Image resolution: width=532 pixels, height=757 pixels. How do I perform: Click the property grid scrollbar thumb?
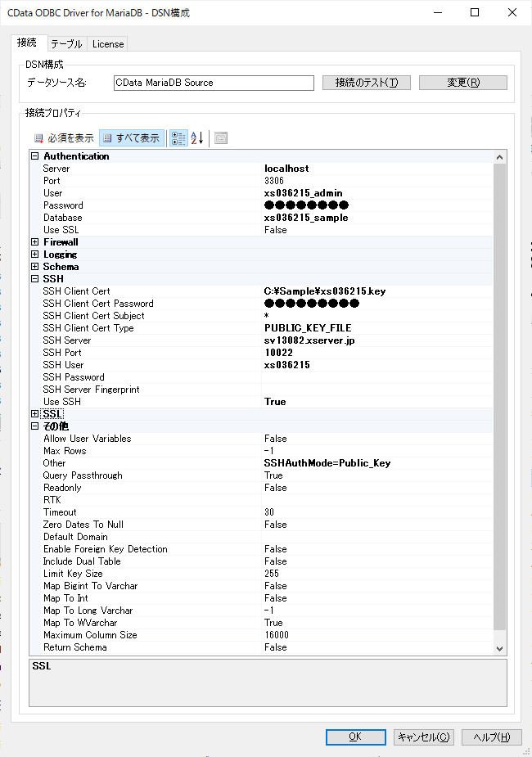pos(499,396)
